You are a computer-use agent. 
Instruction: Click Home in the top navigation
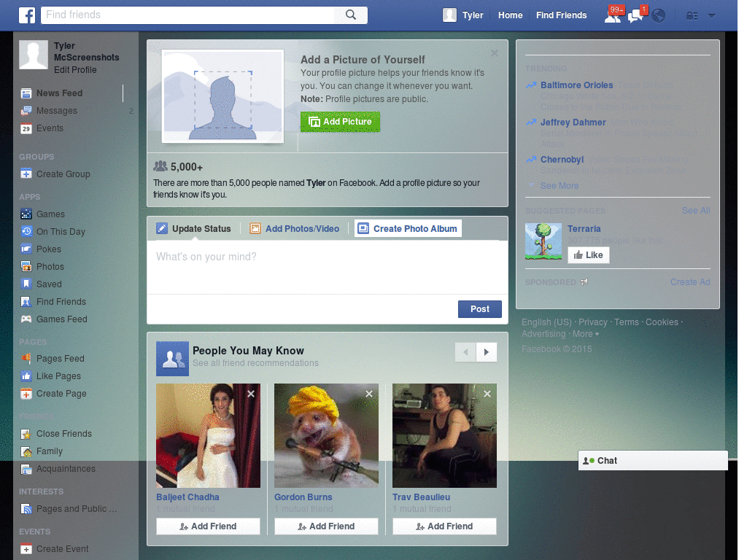click(510, 15)
